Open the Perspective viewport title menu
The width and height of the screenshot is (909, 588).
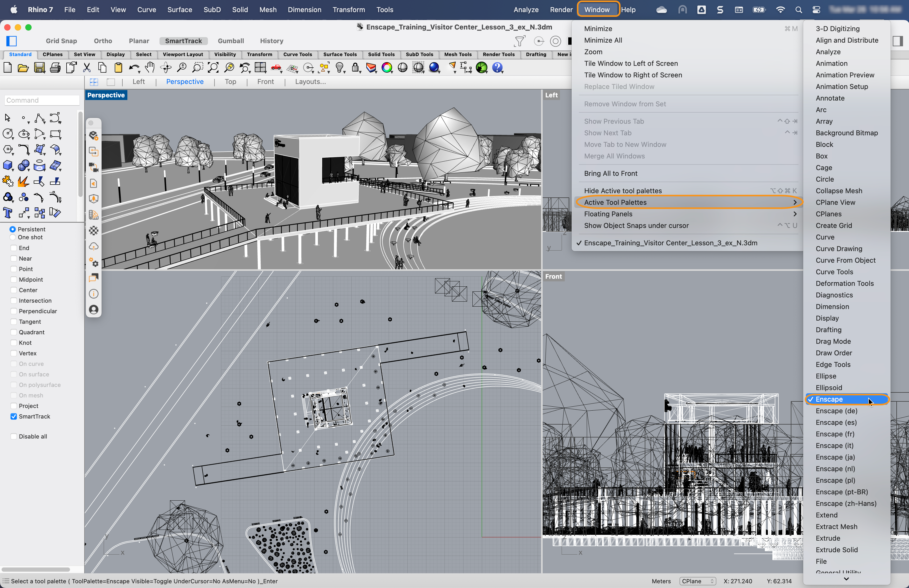106,95
